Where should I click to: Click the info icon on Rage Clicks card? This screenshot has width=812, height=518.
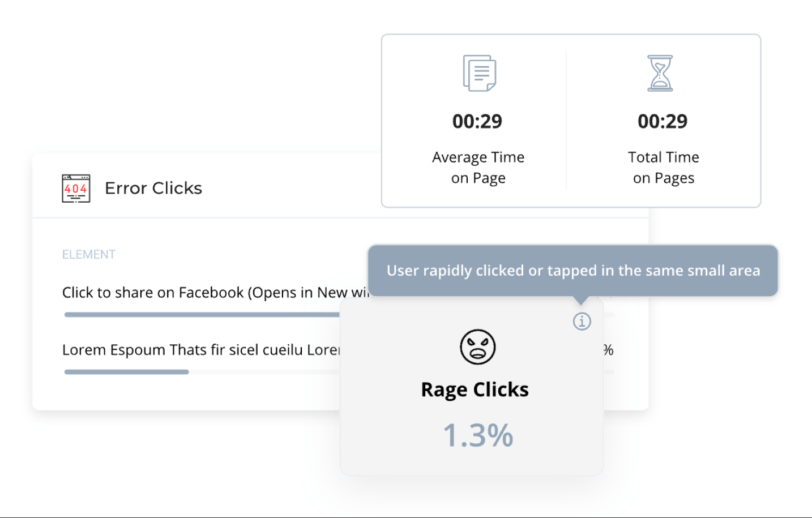click(582, 321)
